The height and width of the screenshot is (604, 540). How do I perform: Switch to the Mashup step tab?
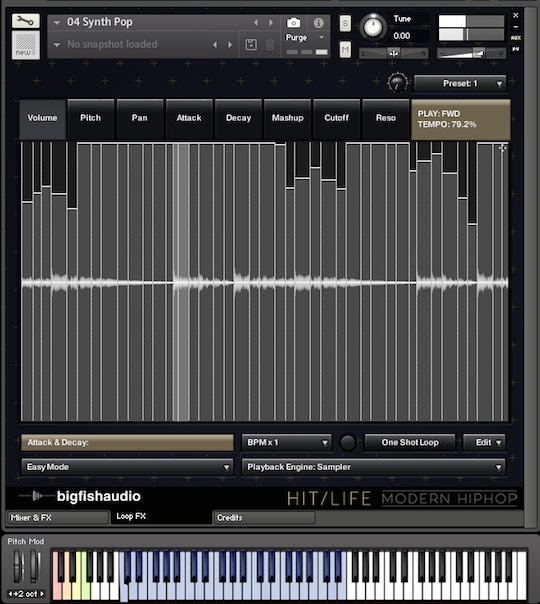(288, 118)
